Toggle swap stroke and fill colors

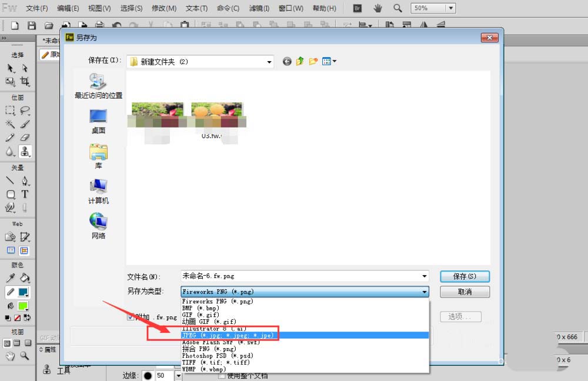point(27,317)
